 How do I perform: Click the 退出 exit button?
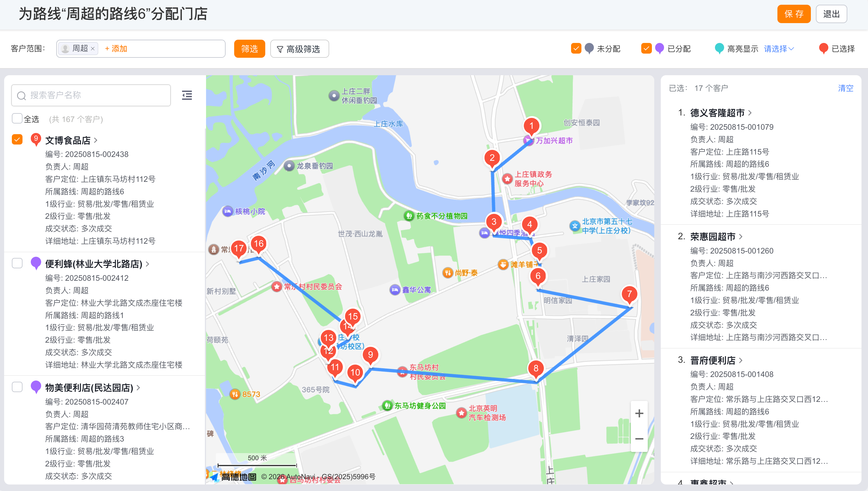pos(831,14)
